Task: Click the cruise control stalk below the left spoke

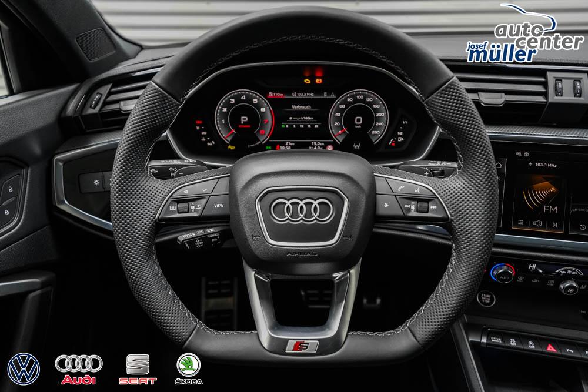Action: (x=199, y=239)
